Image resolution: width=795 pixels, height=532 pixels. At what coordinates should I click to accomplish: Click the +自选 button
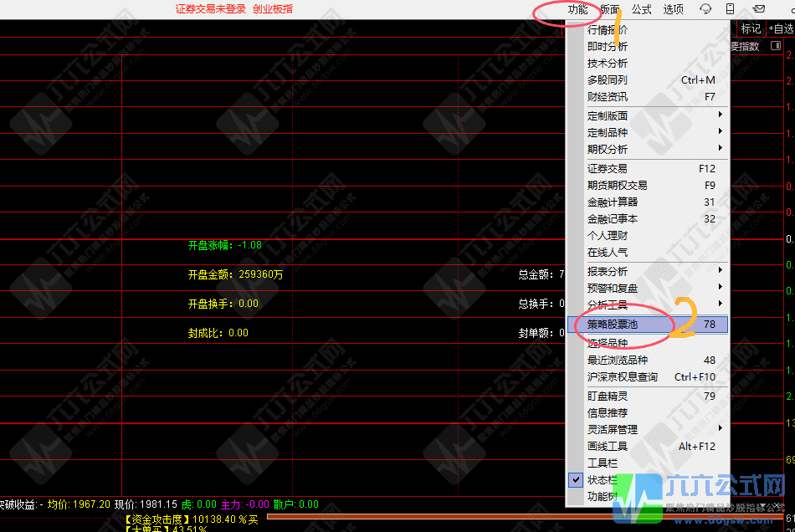click(781, 28)
